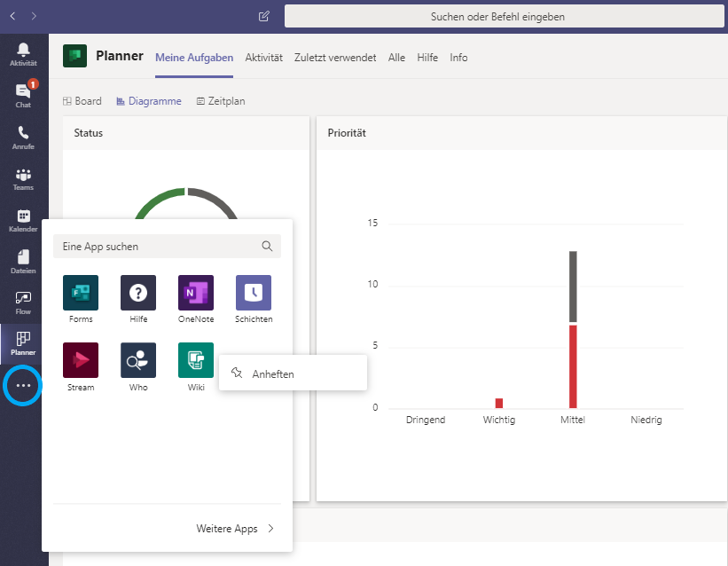This screenshot has width=728, height=566.
Task: Launch the Forms app
Action: [81, 299]
